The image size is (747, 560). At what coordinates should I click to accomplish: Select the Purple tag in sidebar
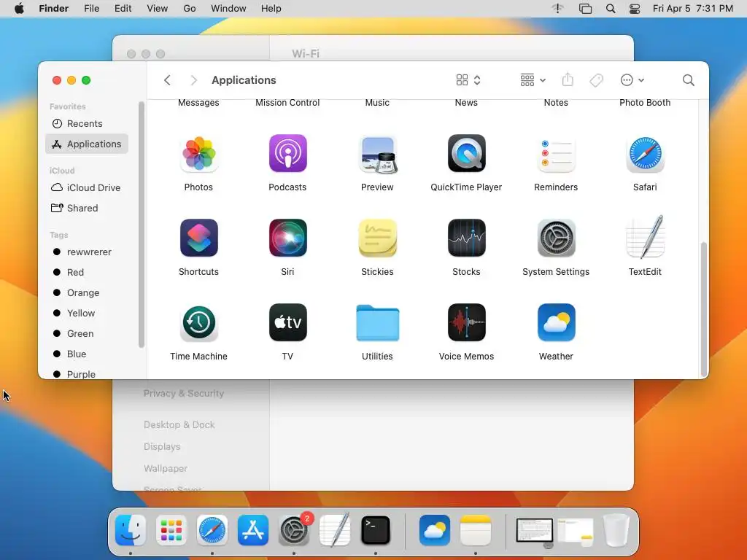point(87,374)
